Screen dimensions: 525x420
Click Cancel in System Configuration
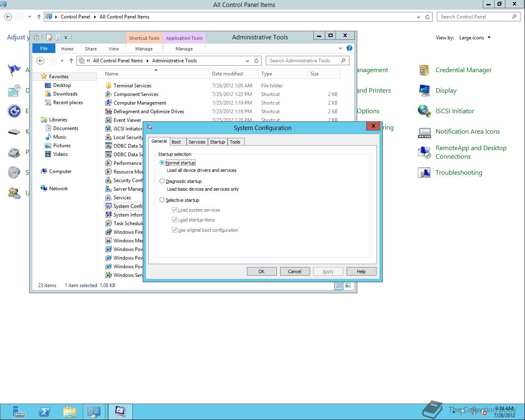(x=294, y=272)
